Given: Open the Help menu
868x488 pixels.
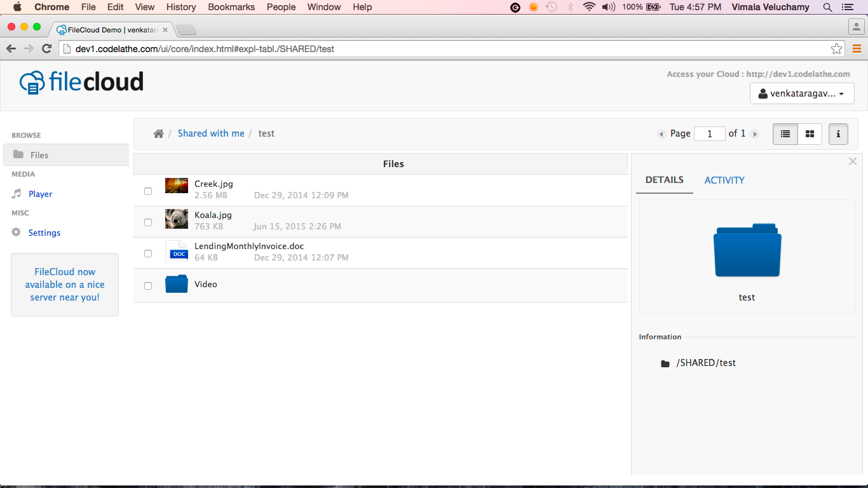Looking at the screenshot, I should 362,7.
